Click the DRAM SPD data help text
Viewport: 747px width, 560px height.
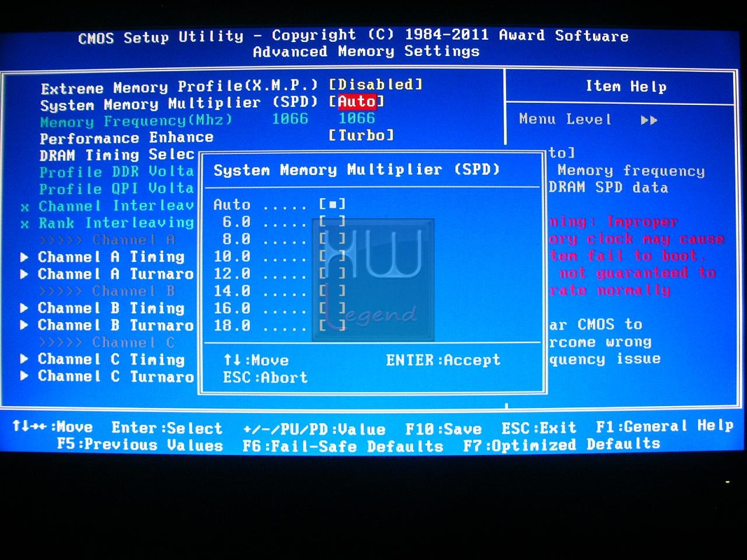click(608, 188)
